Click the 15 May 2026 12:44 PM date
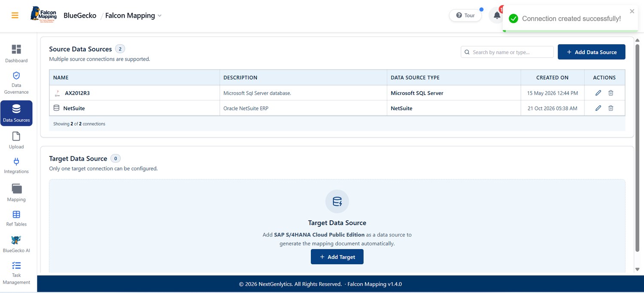Image resolution: width=644 pixels, height=293 pixels. point(552,93)
